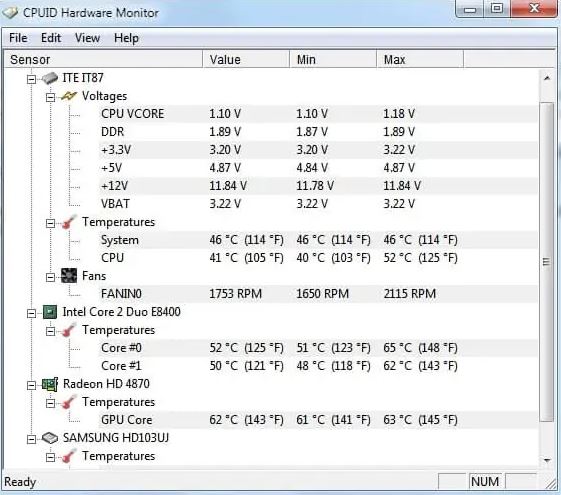Click the NUM status bar indicator

[484, 482]
